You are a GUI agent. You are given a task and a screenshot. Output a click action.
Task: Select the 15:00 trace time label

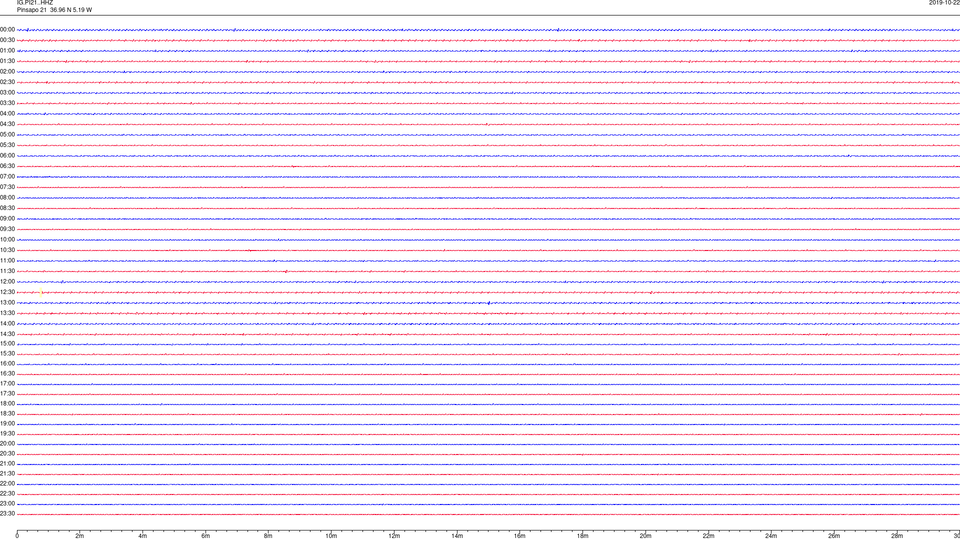7,344
